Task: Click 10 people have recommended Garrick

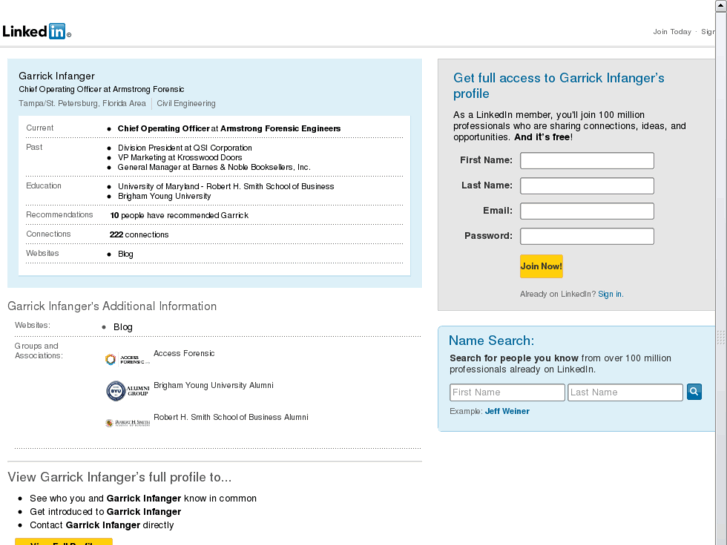Action: (x=179, y=216)
